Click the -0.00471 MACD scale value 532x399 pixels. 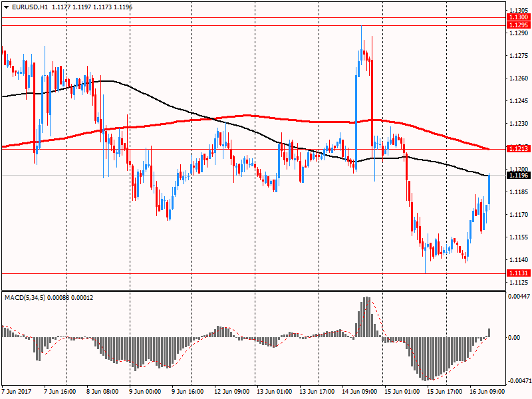(519, 381)
